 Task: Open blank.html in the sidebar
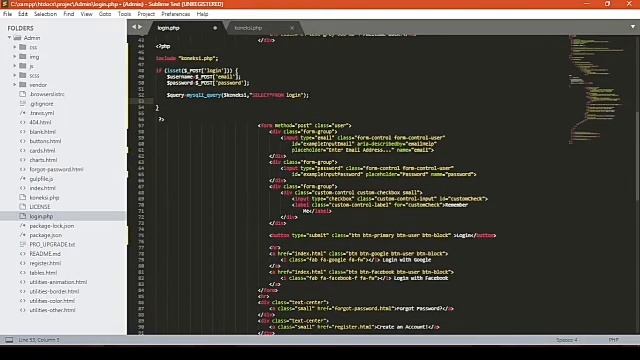(42, 132)
